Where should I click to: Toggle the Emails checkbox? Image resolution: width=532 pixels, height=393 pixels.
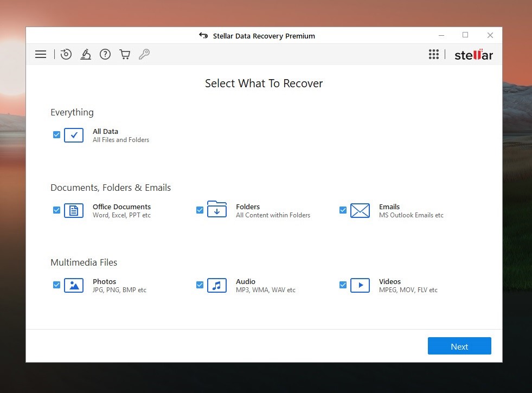pyautogui.click(x=343, y=210)
